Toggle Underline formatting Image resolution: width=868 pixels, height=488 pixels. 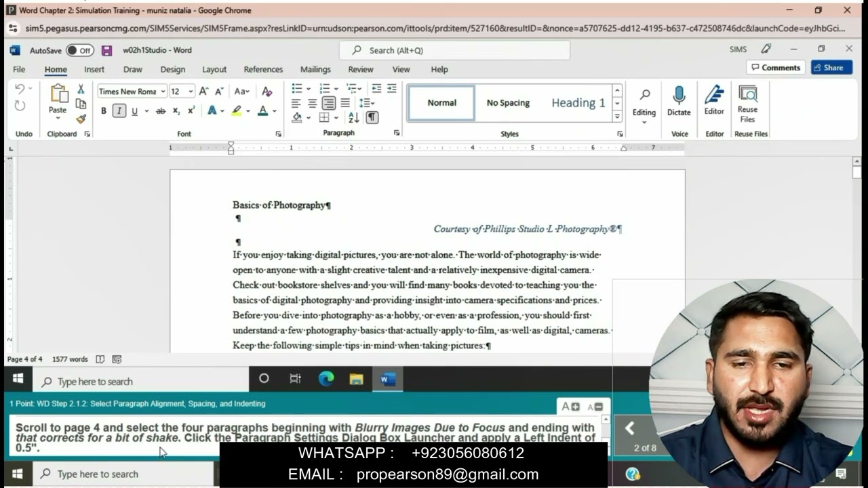tap(134, 111)
